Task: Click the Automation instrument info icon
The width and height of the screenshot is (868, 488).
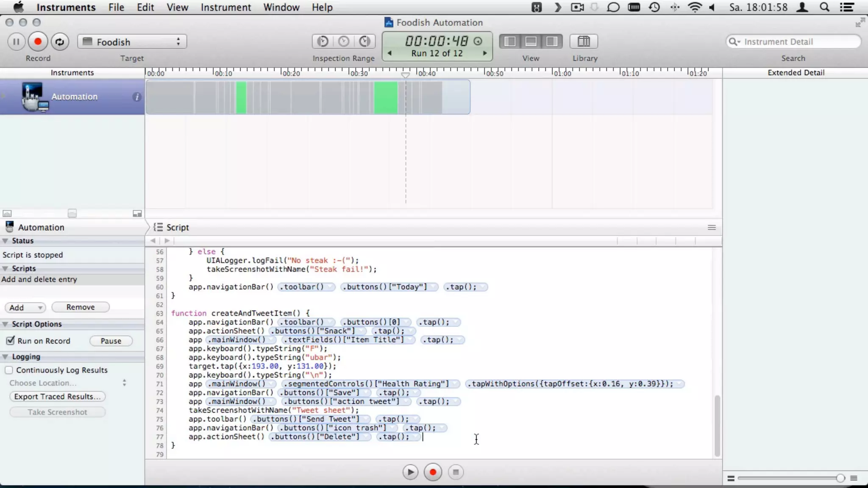Action: click(x=136, y=97)
